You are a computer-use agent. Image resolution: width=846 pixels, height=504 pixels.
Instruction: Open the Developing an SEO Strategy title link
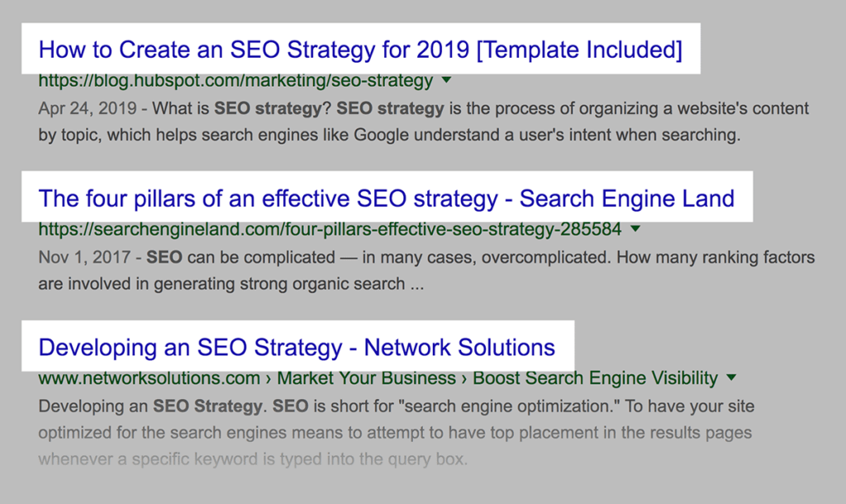tap(297, 347)
